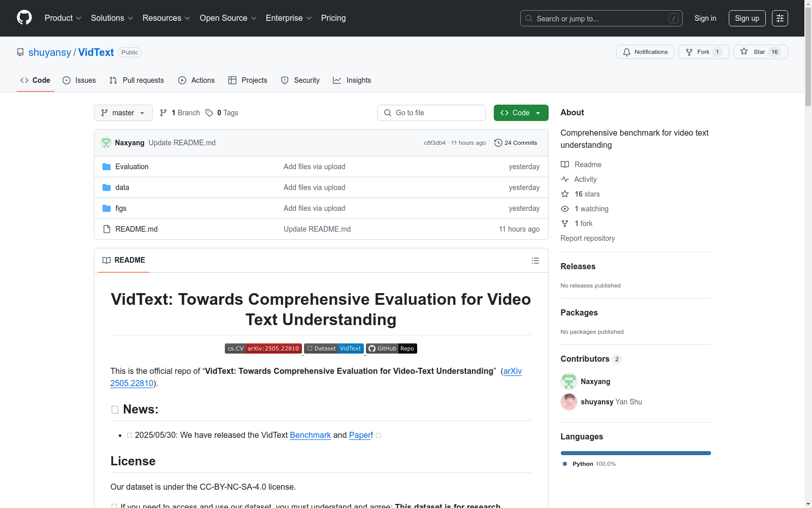This screenshot has width=812, height=508.
Task: Open the green Code dropdown
Action: point(521,113)
